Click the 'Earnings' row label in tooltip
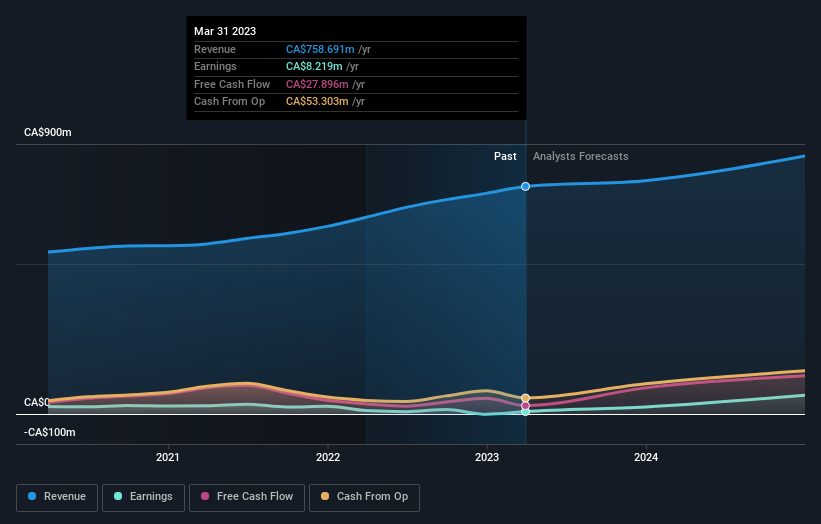The height and width of the screenshot is (524, 821). pyautogui.click(x=215, y=66)
